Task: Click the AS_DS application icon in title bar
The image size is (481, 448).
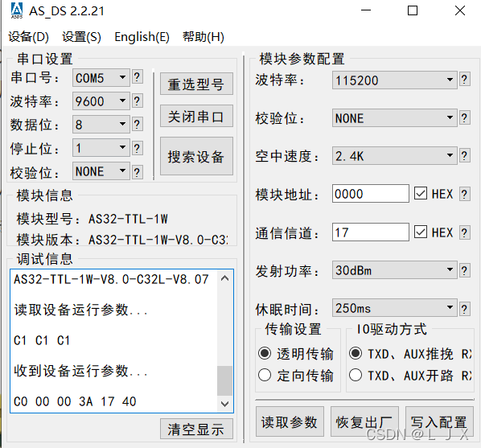Action: [x=17, y=10]
